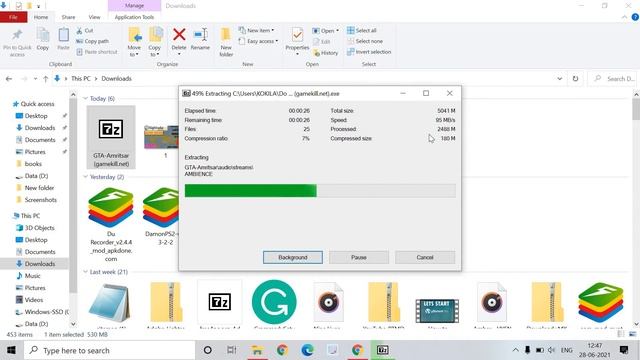The width and height of the screenshot is (640, 360).
Task: Expand the address bar history dropdown
Action: [560, 78]
